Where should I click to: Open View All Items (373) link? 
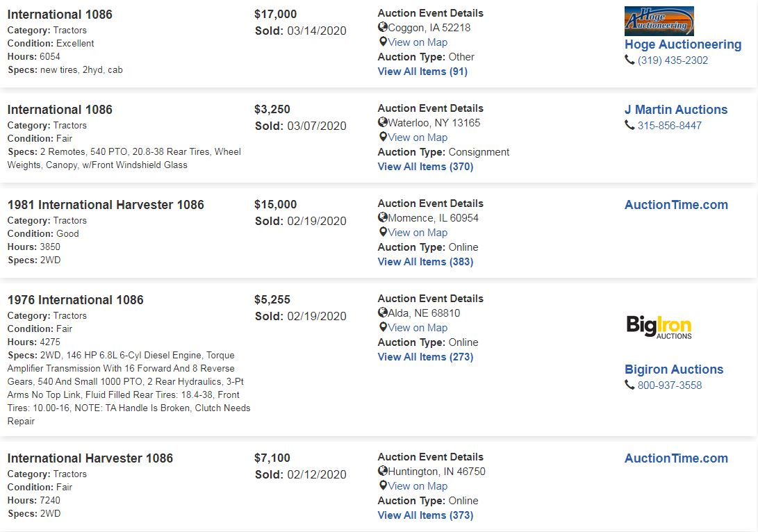tap(425, 515)
